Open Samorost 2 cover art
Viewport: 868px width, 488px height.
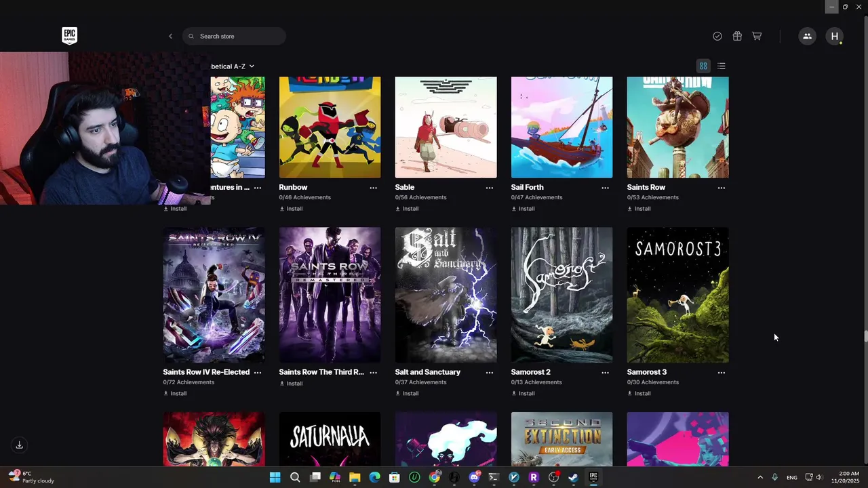[561, 295]
